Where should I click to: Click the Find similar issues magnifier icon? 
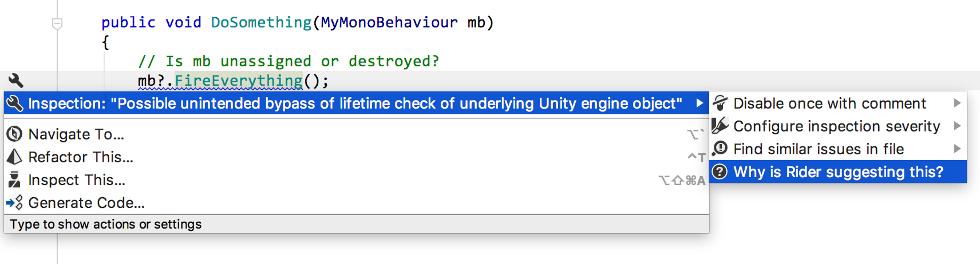click(x=720, y=149)
